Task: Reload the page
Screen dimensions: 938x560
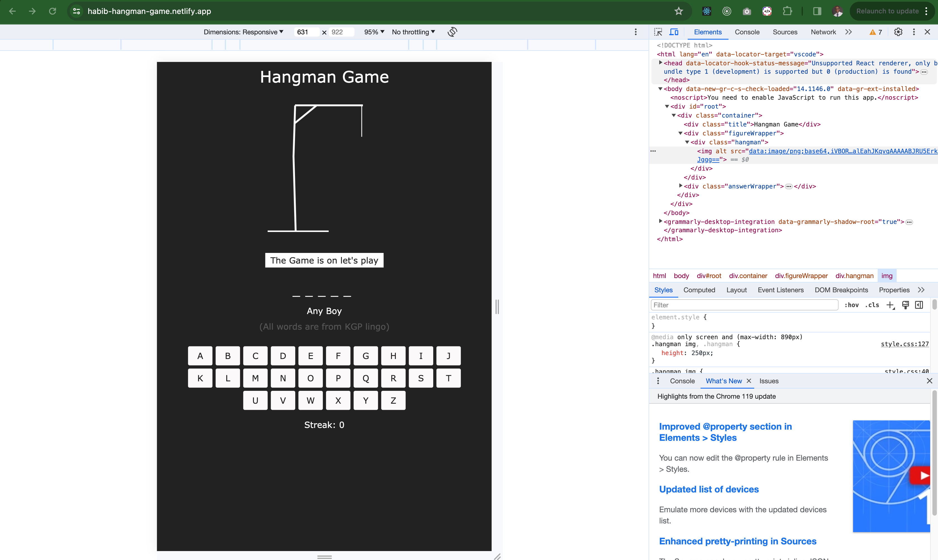Action: pyautogui.click(x=53, y=11)
